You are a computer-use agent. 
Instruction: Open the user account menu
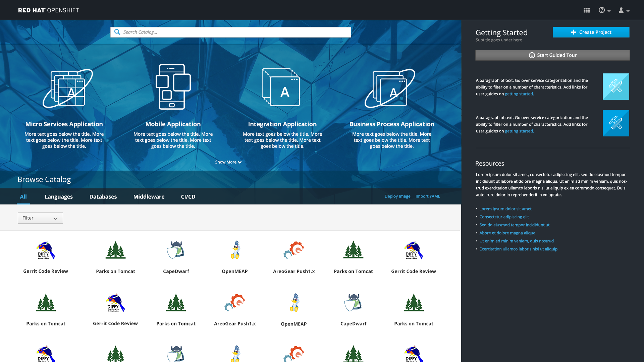point(624,10)
